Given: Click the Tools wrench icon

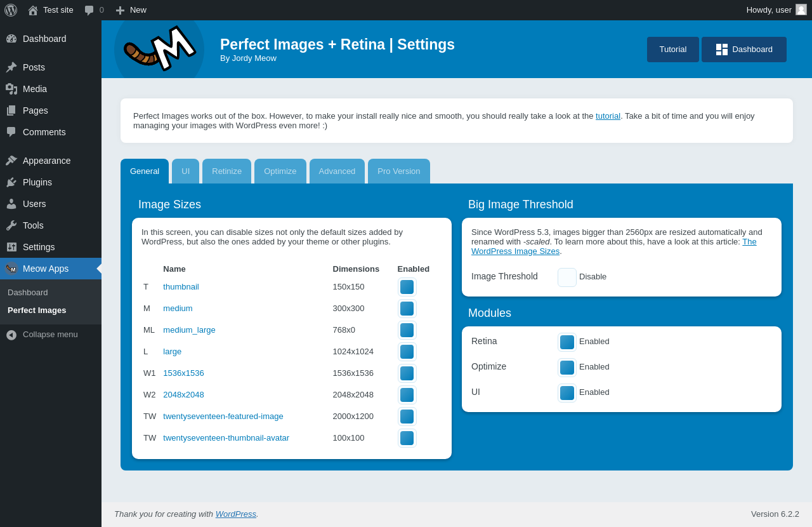Looking at the screenshot, I should point(11,225).
